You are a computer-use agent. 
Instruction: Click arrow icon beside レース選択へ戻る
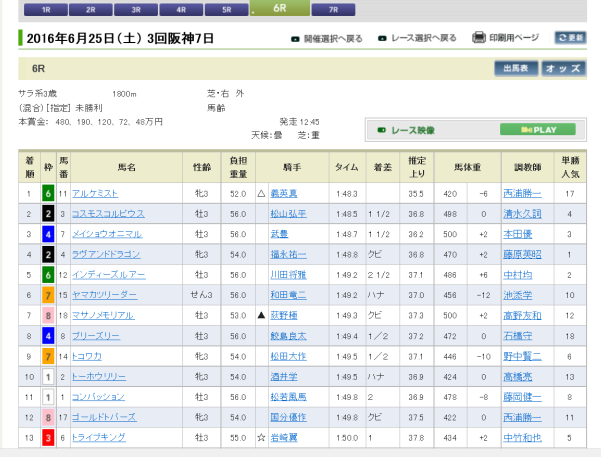pos(383,39)
